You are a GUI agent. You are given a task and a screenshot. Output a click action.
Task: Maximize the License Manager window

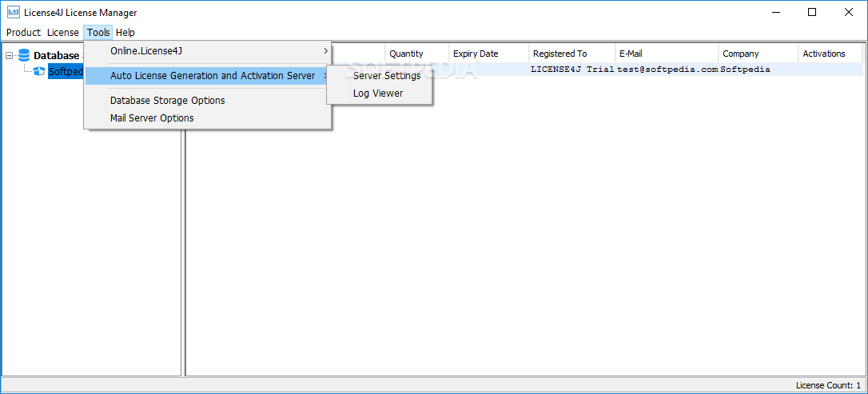(x=812, y=12)
